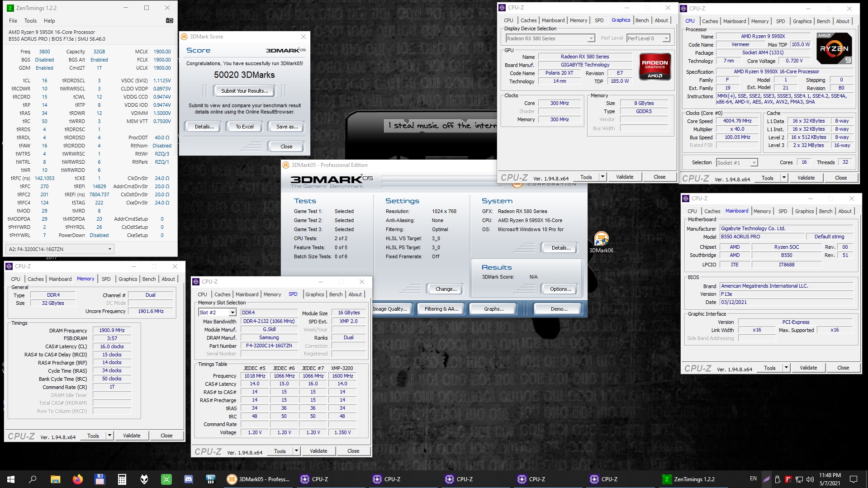Open the volume speaker tray icon
Viewport: 868px width, 488px height.
[810, 479]
